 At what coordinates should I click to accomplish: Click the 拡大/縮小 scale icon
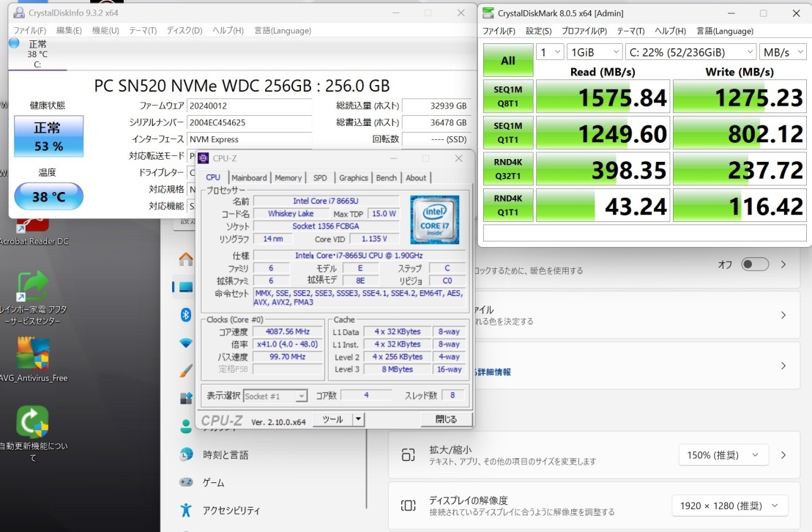[408, 455]
